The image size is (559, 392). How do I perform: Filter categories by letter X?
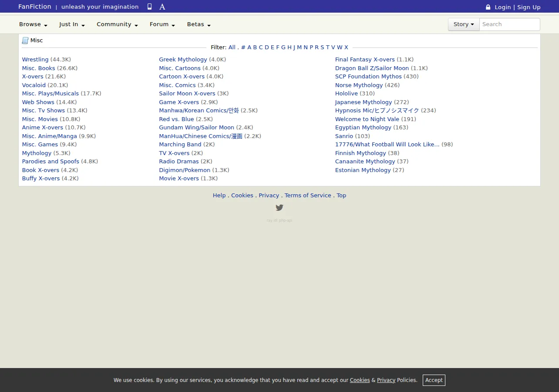coord(346,47)
